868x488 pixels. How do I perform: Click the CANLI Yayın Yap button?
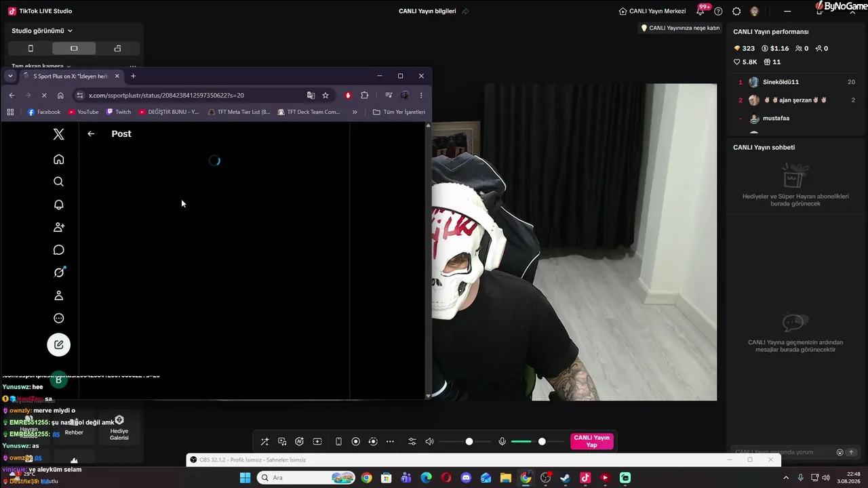(x=592, y=442)
